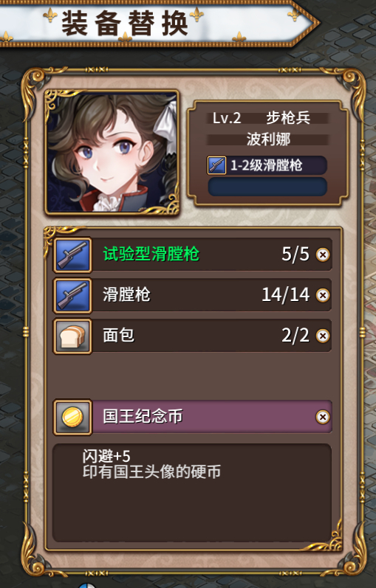Select the 面包 item name
Viewport: 376px width, 588px height.
point(118,335)
